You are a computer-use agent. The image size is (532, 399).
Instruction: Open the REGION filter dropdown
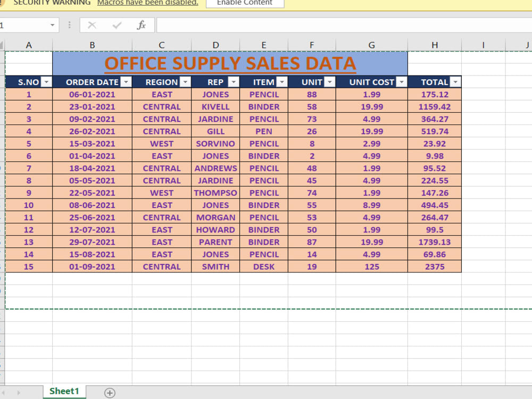(x=185, y=82)
